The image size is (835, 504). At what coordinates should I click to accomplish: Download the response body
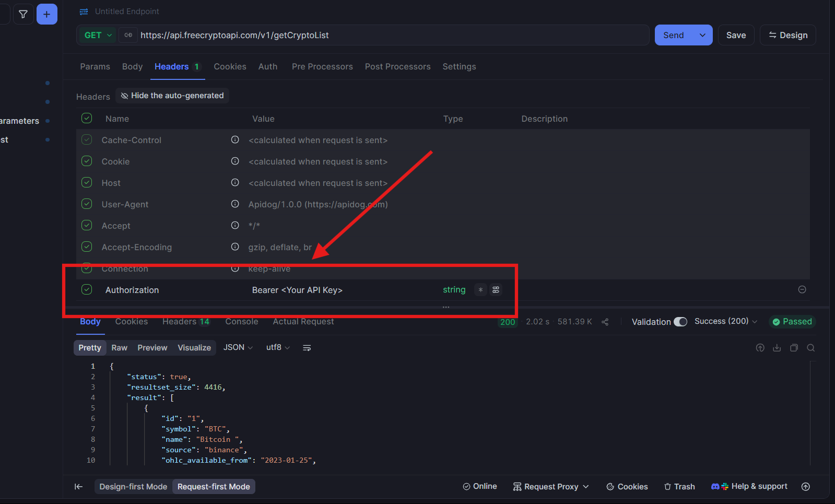pos(777,348)
